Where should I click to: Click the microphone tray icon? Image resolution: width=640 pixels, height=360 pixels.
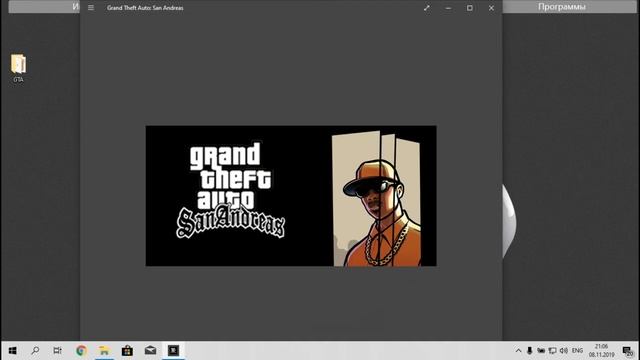(x=529, y=351)
